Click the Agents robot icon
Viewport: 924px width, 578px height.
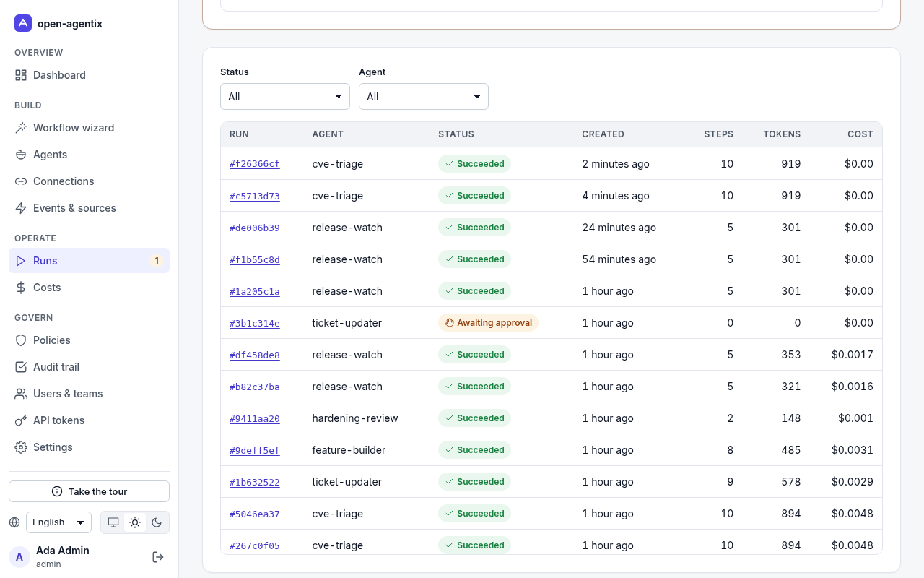[21, 155]
